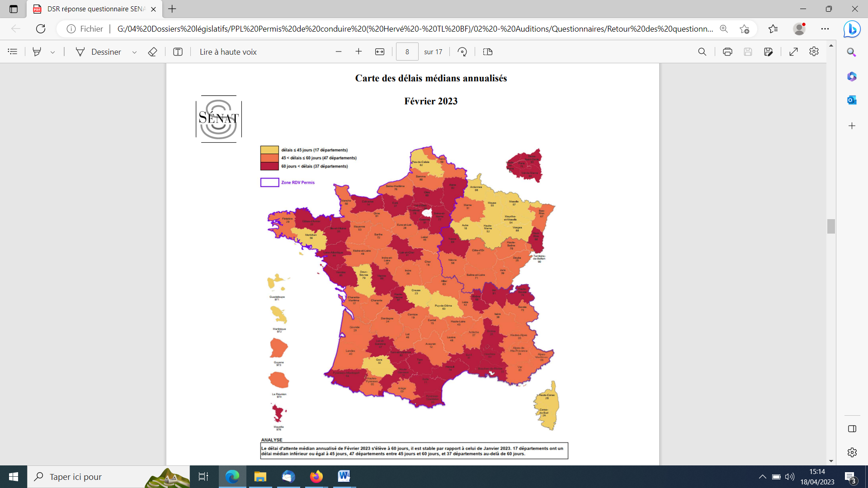Click Lire à haute voix button

click(228, 52)
